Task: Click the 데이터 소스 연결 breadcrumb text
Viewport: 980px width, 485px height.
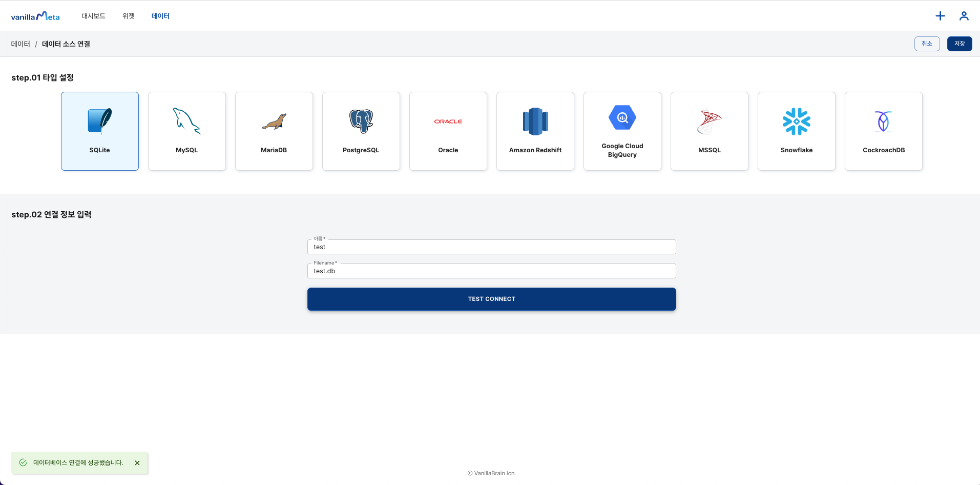Action: (66, 44)
